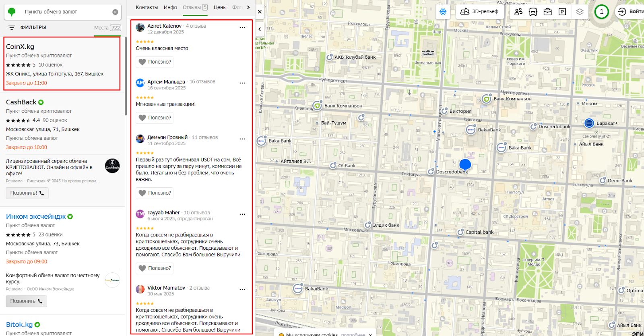Collapse the side panel with left chevron
The width and height of the screenshot is (644, 336).
[260, 29]
